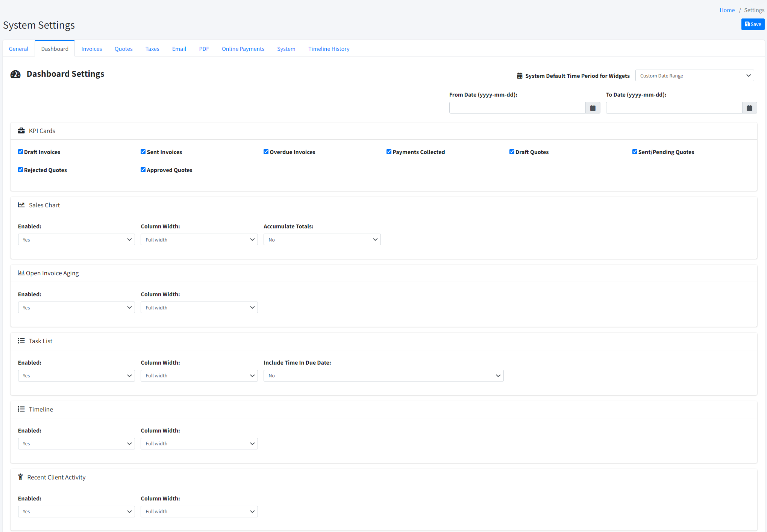Expand the Sales Chart Accumulate Totals dropdown
Image resolution: width=767 pixels, height=532 pixels.
[x=322, y=240]
